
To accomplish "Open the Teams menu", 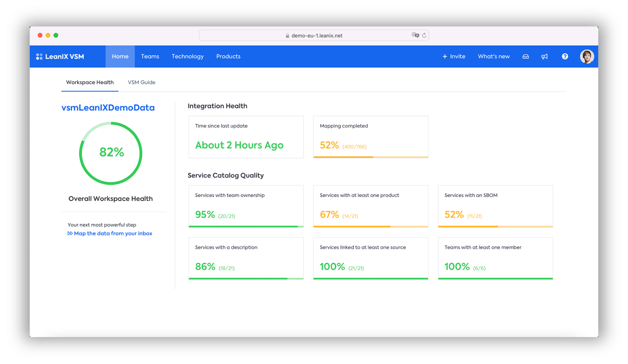I will 150,57.
